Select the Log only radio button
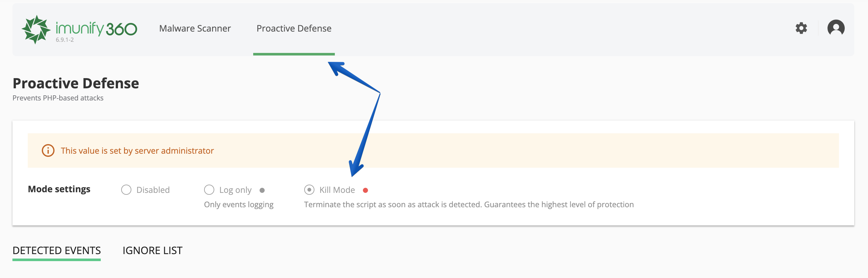Image resolution: width=868 pixels, height=278 pixels. (x=209, y=190)
